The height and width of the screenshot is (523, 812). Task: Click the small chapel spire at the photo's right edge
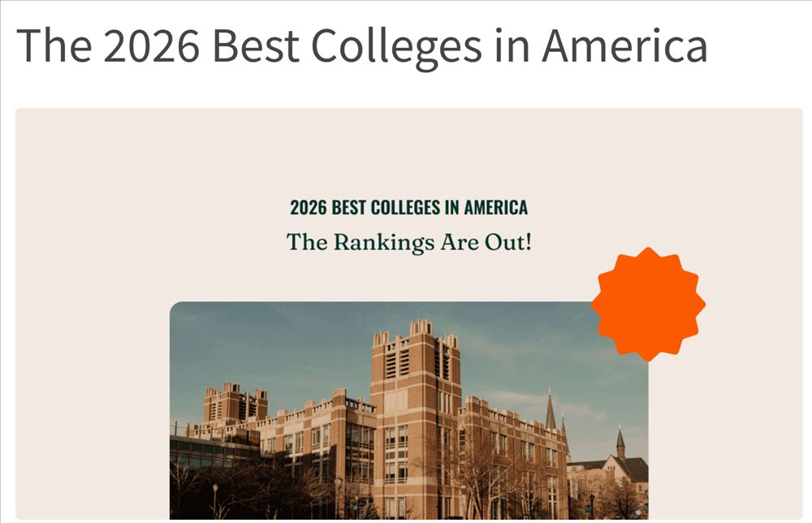[x=620, y=441]
